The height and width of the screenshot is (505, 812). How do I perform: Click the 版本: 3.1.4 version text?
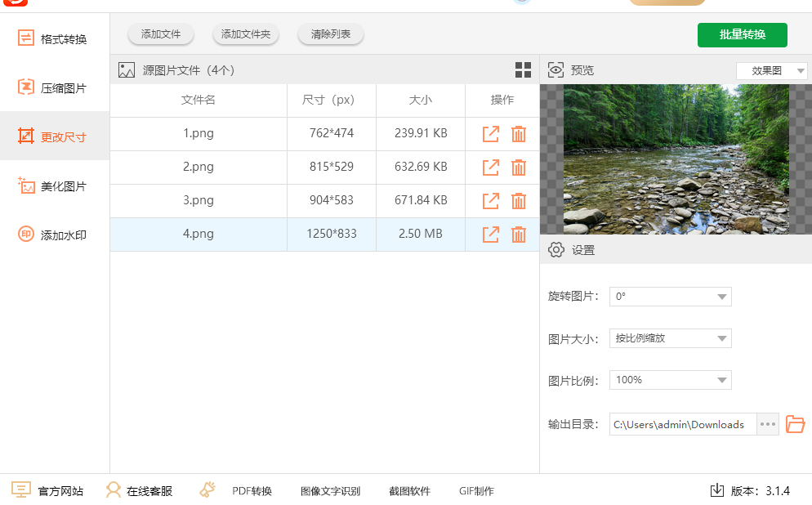(x=761, y=491)
